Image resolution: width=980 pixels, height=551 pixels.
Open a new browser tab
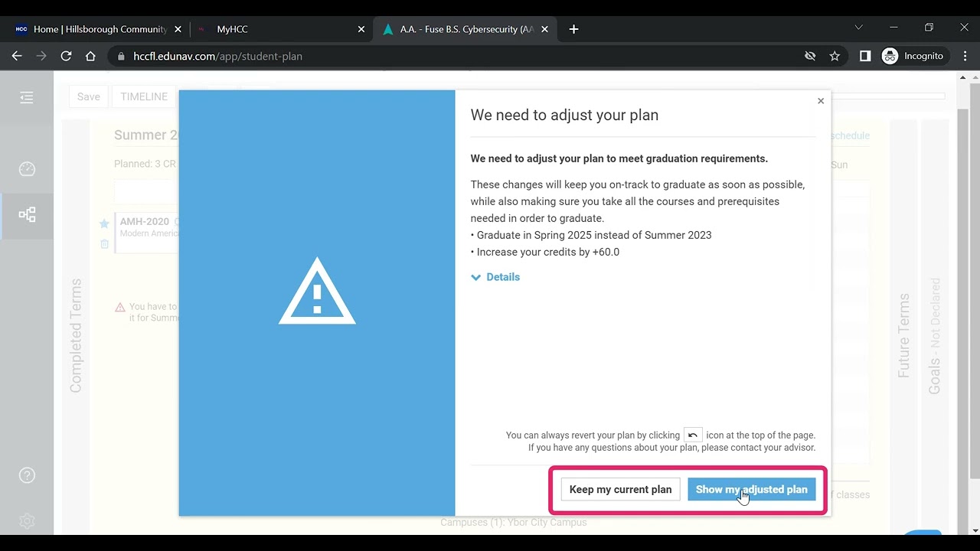coord(574,29)
